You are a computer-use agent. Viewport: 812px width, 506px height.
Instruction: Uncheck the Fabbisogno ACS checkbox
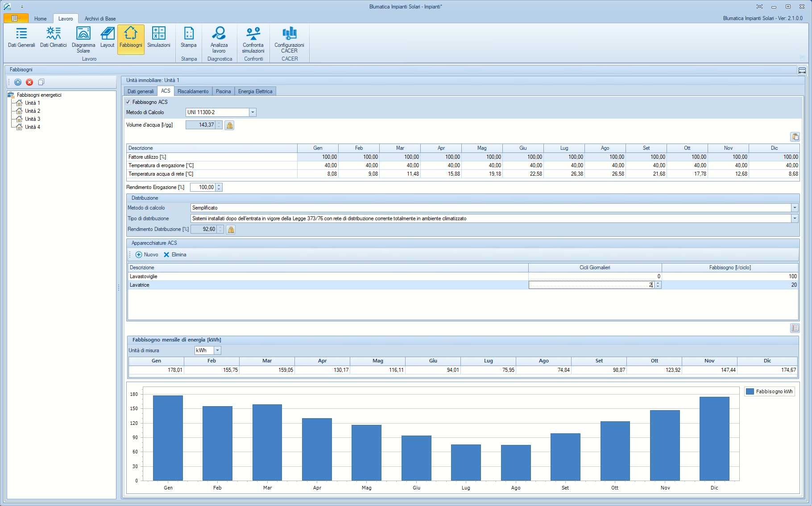click(x=128, y=102)
